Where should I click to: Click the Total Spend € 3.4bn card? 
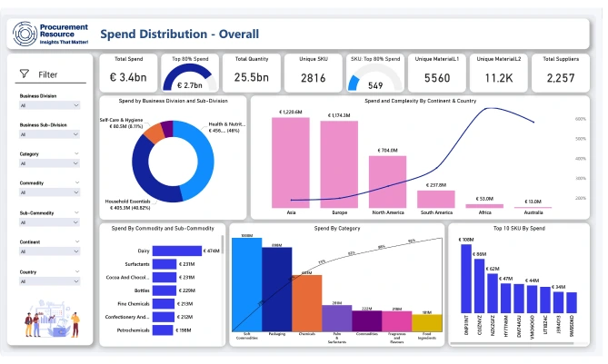[127, 72]
